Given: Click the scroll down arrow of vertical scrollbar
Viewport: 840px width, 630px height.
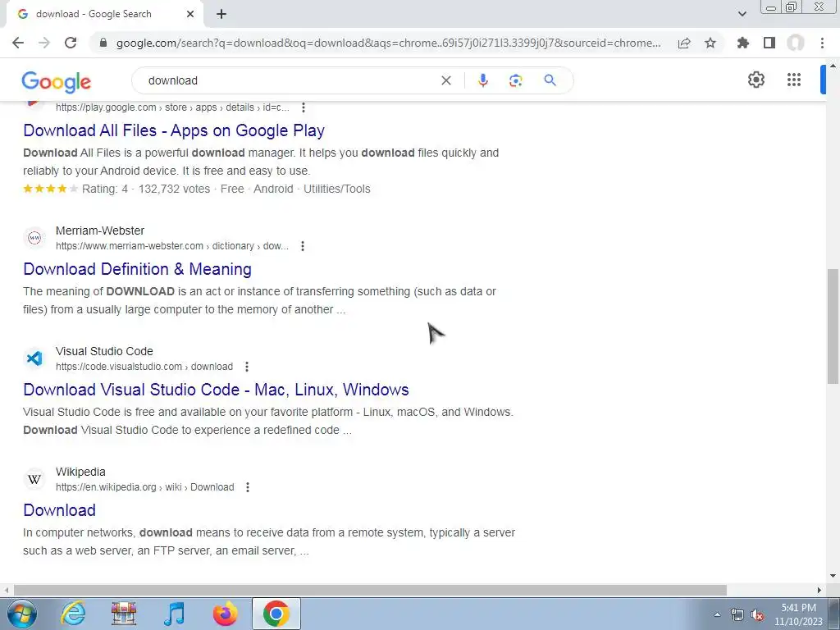Looking at the screenshot, I should pos(833,577).
